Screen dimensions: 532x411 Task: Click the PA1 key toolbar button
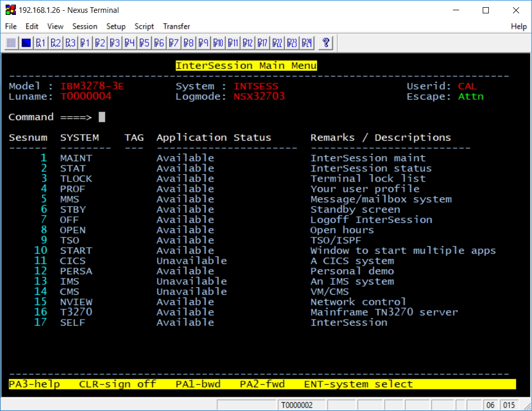(41, 43)
